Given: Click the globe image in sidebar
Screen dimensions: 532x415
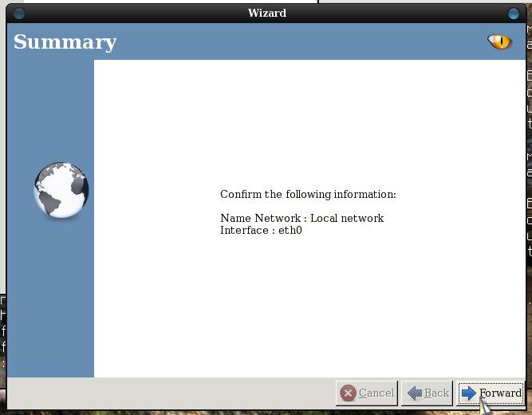Looking at the screenshot, I should pos(61,190).
